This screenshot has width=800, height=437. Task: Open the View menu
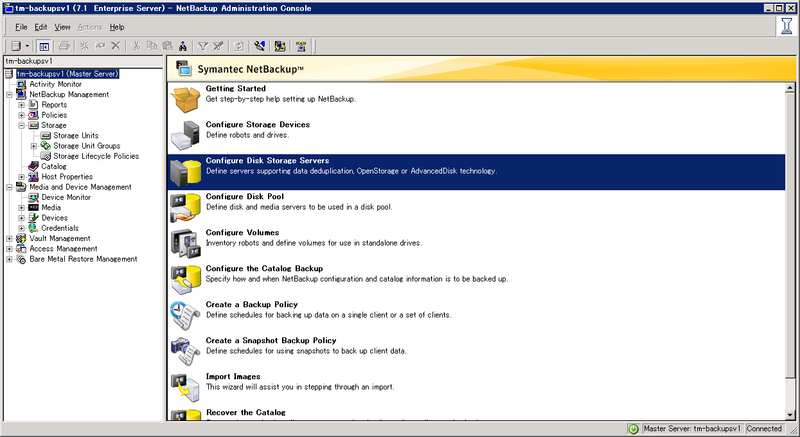(x=63, y=27)
